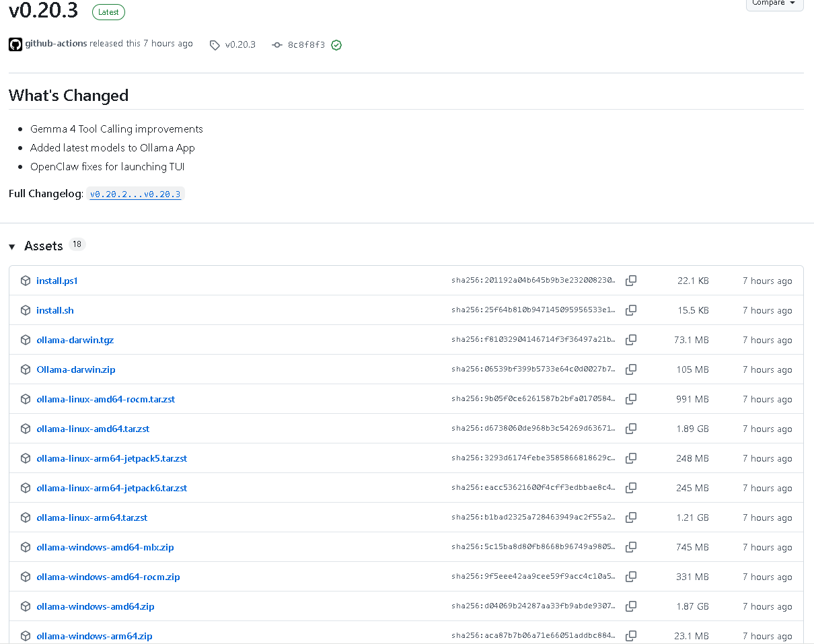Open the Compare dropdown

(x=774, y=3)
